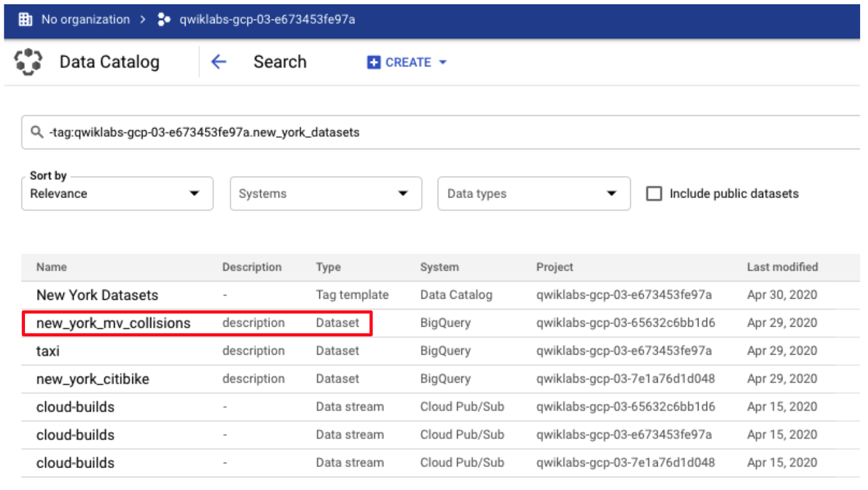The height and width of the screenshot is (490, 868).
Task: Click the plus icon next to CREATE
Action: pos(374,62)
